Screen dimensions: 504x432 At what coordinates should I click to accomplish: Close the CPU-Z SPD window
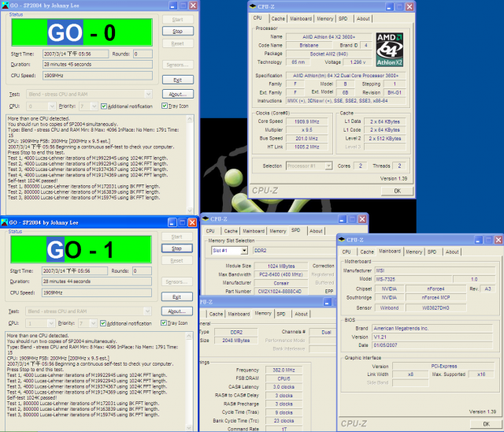coord(362,219)
